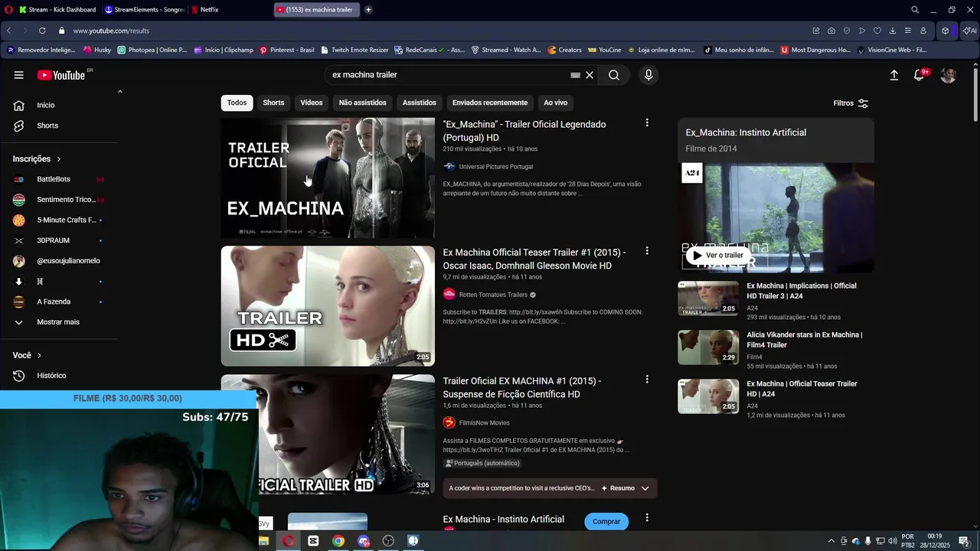
Task: Open the YouTube notifications bell
Action: [x=920, y=75]
